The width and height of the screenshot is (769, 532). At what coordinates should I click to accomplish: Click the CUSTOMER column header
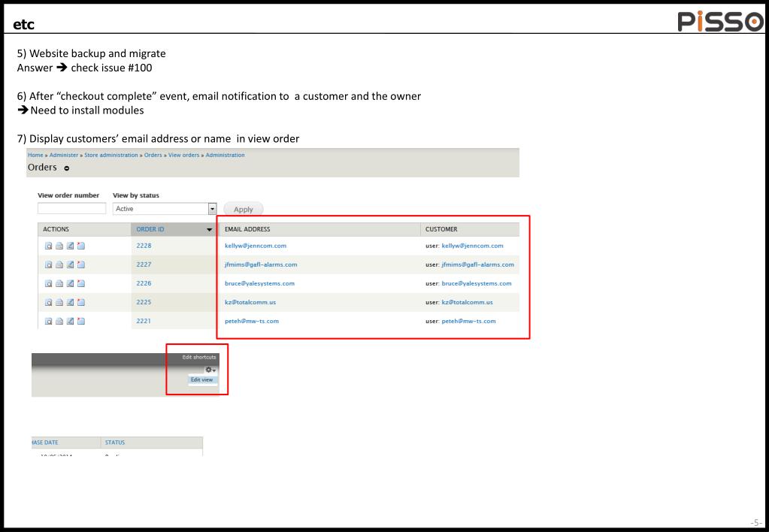[x=441, y=229]
